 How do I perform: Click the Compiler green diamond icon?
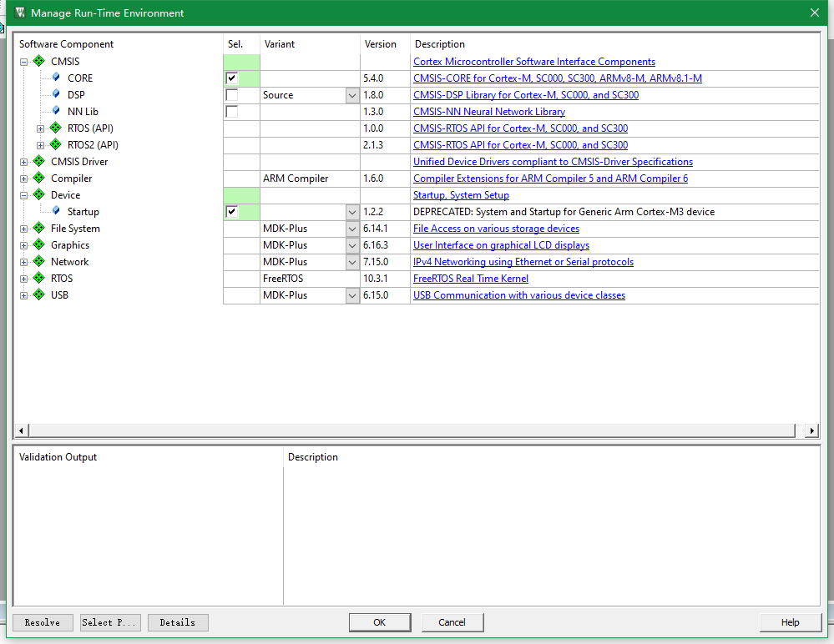(39, 178)
